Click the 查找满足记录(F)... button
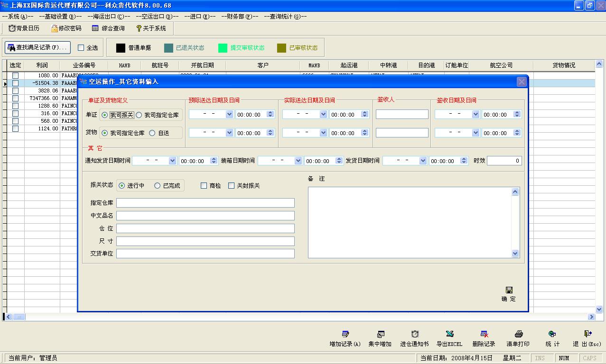 38,47
